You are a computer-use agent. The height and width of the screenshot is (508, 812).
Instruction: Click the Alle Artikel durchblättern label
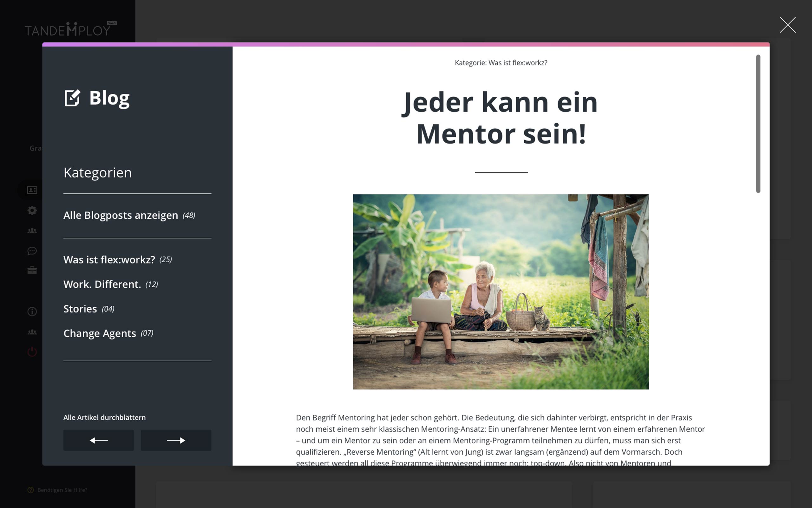point(104,417)
